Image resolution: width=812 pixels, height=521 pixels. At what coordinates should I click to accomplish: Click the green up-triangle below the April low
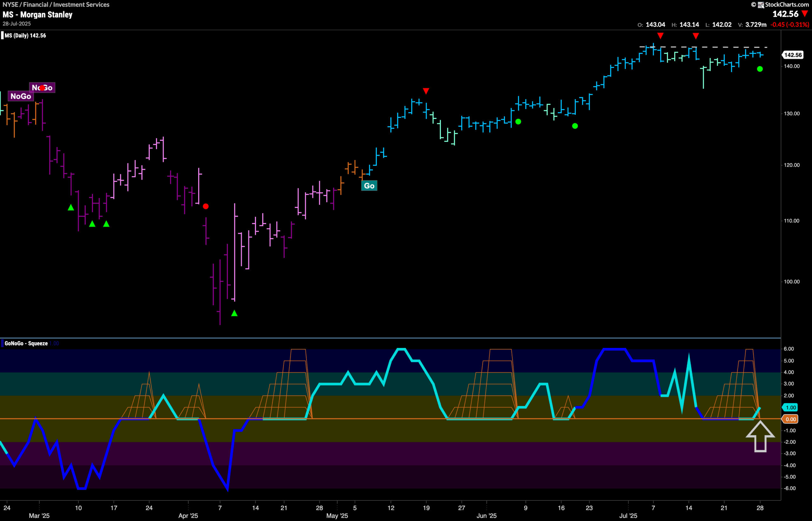pyautogui.click(x=234, y=313)
